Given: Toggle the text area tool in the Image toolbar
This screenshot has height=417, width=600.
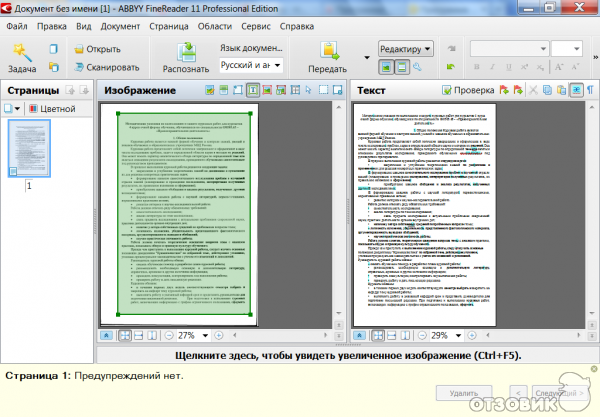Looking at the screenshot, I should (254, 91).
